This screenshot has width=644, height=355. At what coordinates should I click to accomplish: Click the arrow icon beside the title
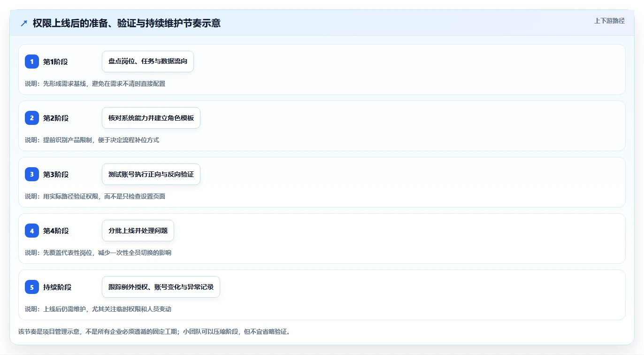pyautogui.click(x=23, y=23)
